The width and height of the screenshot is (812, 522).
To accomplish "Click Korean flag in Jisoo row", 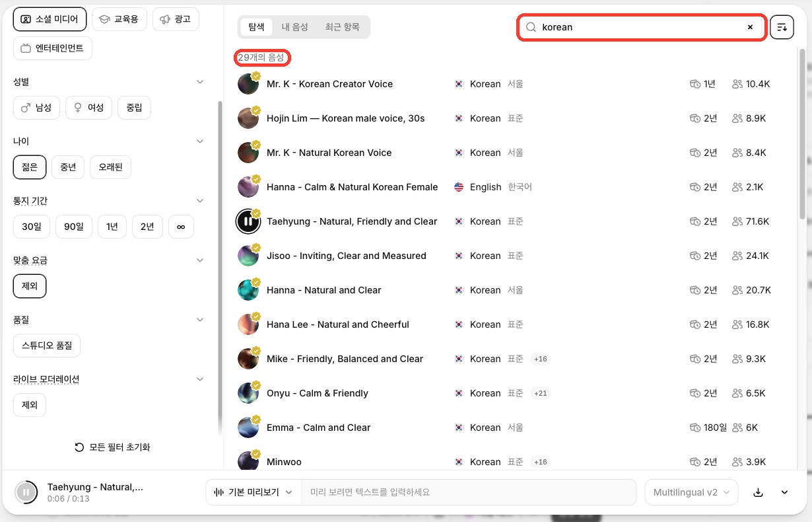I will [459, 256].
